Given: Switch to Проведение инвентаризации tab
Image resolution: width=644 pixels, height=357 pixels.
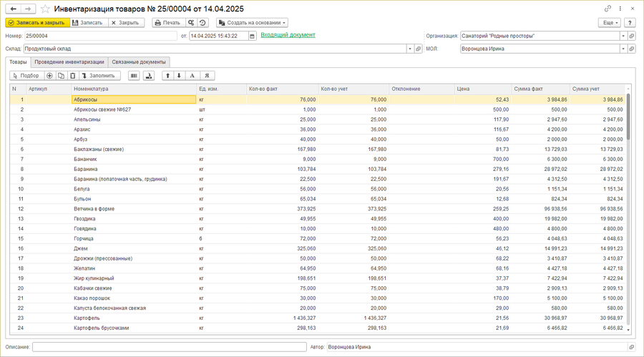Looking at the screenshot, I should coord(69,62).
